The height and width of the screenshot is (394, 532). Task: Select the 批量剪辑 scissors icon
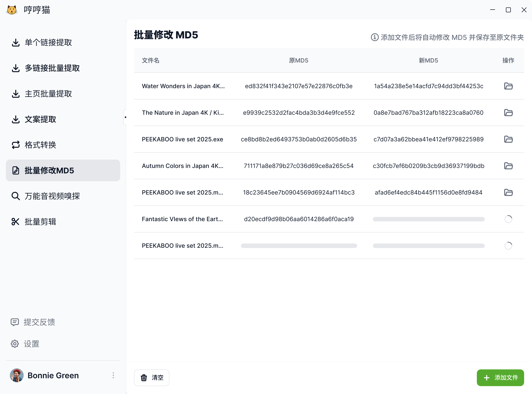pos(16,222)
